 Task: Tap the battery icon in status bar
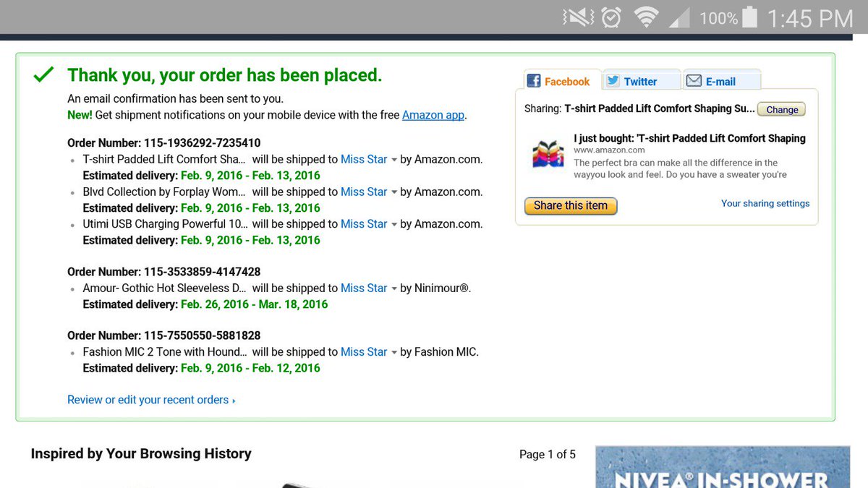point(749,17)
